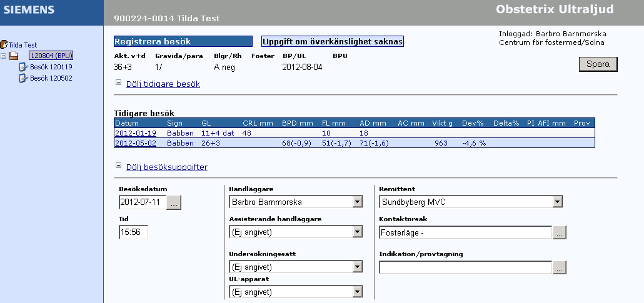This screenshot has height=303, width=644.
Task: Open the Handläggare dropdown
Action: click(x=357, y=202)
